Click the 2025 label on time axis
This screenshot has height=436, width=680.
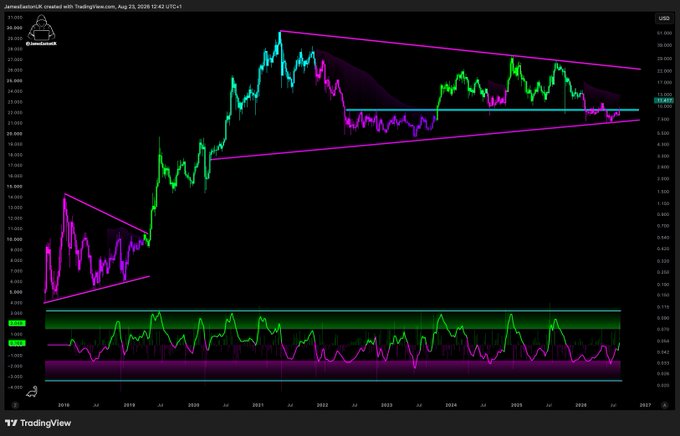click(x=516, y=405)
